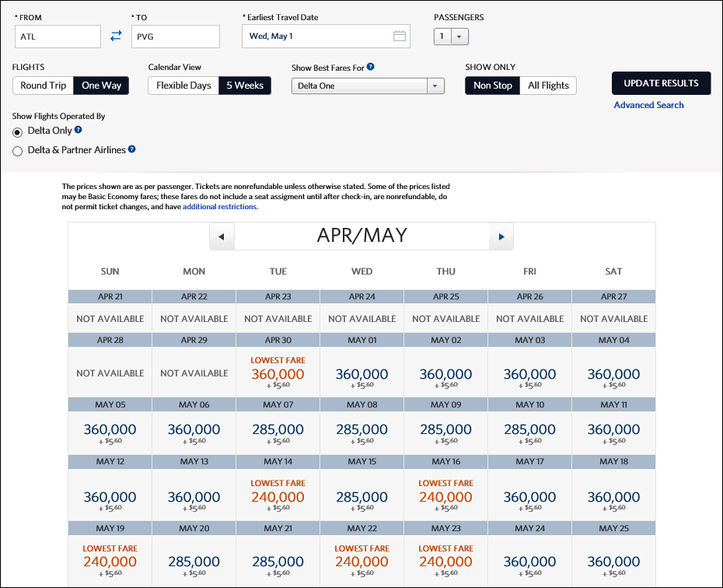Edit the From airport field ATL

click(58, 37)
